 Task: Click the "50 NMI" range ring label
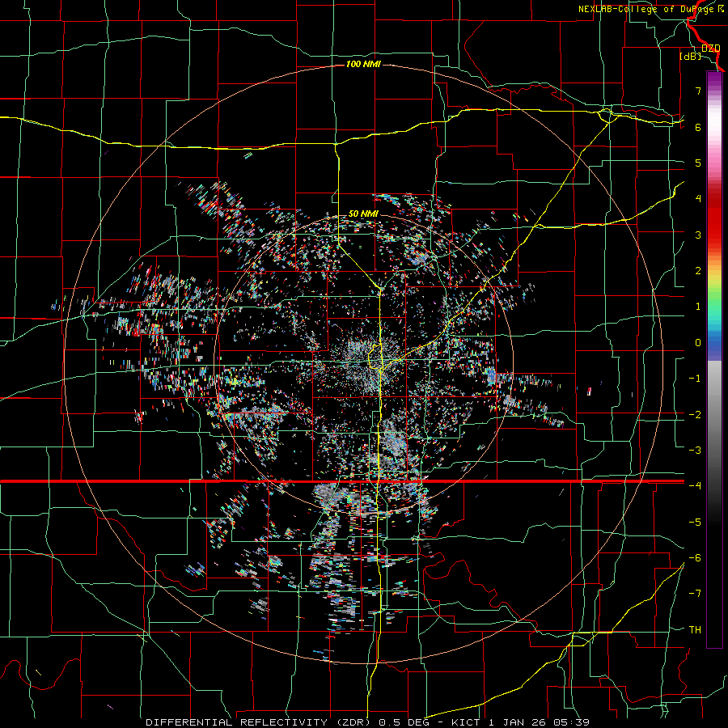(363, 214)
